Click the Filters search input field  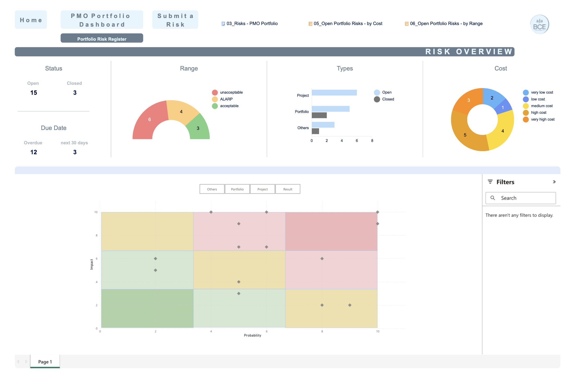coord(521,198)
